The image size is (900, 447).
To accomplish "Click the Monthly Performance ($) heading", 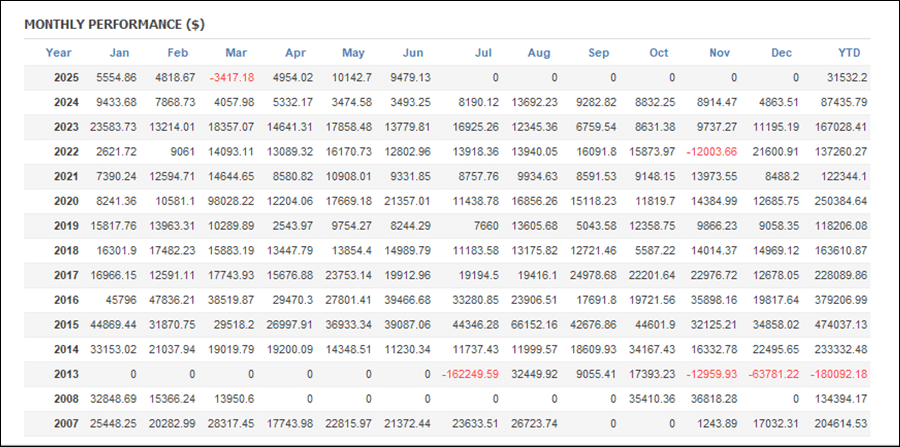I will coord(115,25).
